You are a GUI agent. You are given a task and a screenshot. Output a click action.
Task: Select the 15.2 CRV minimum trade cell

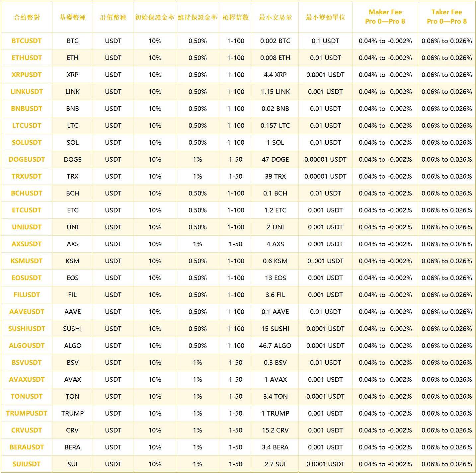pyautogui.click(x=275, y=430)
